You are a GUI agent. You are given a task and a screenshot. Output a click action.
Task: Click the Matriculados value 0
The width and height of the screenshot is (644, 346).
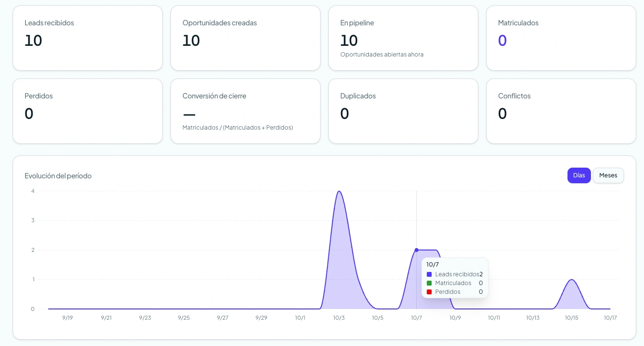(502, 40)
